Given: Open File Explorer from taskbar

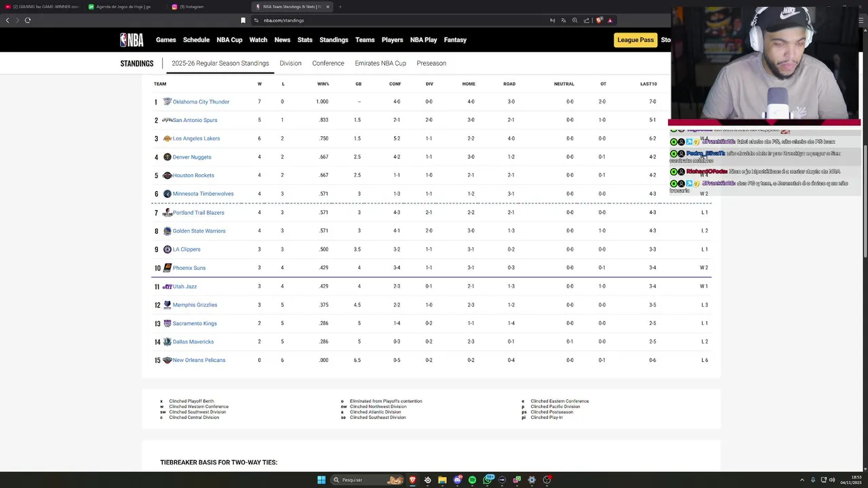Looking at the screenshot, I should 442,480.
